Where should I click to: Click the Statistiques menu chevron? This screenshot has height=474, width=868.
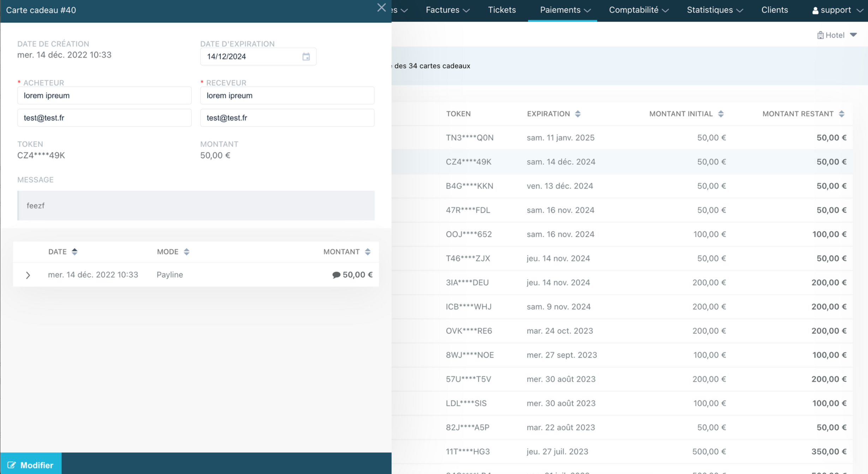coord(740,11)
